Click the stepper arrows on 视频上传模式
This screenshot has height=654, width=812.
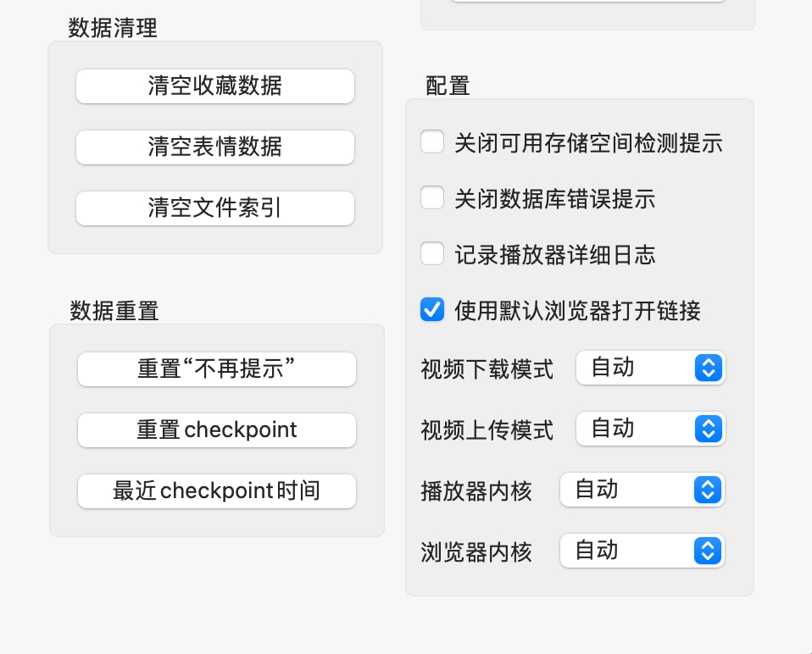[x=708, y=429]
